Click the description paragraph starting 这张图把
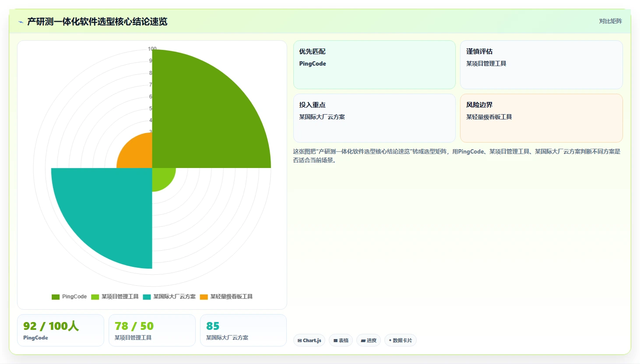640x364 pixels. coord(457,156)
